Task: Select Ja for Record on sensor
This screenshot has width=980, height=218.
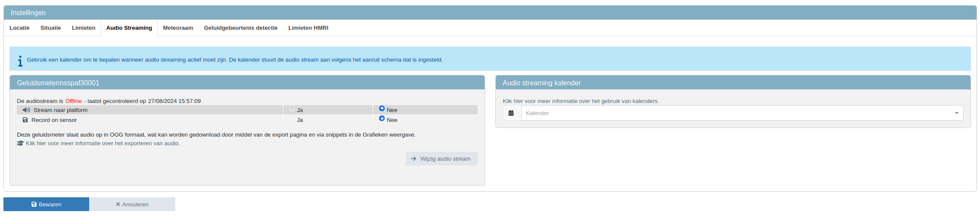Action: coord(292,119)
